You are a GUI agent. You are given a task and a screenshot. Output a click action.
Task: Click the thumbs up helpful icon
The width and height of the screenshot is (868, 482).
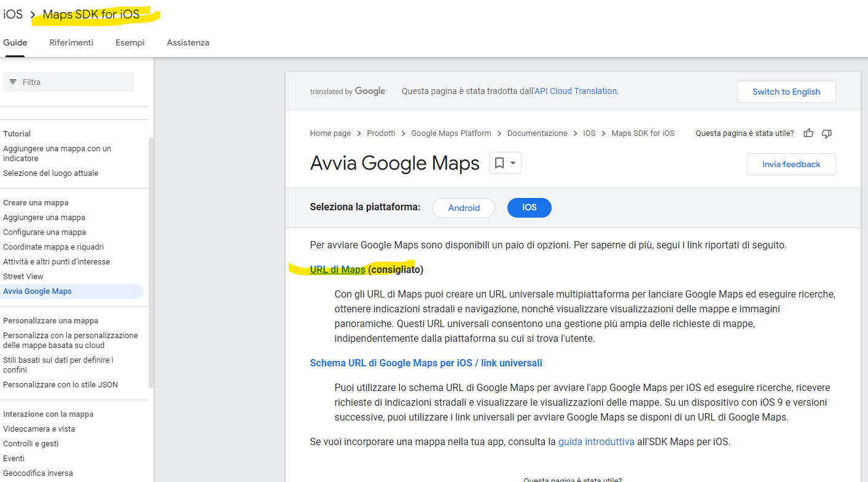pos(808,133)
